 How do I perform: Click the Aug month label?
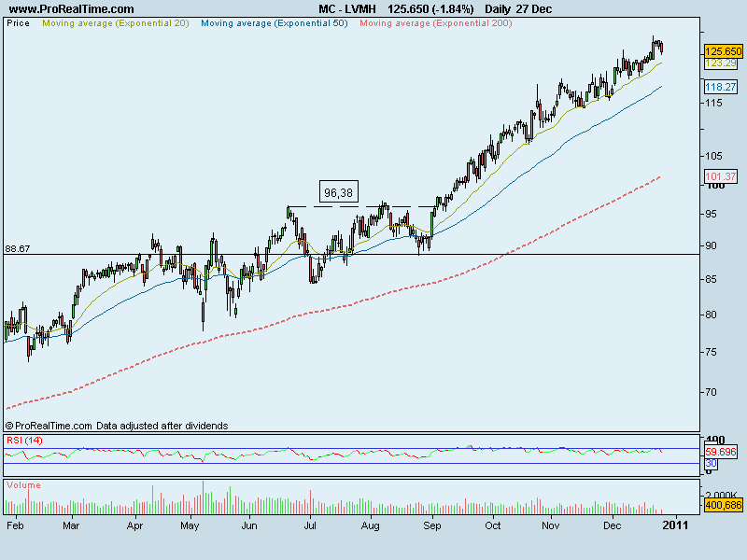[370, 525]
